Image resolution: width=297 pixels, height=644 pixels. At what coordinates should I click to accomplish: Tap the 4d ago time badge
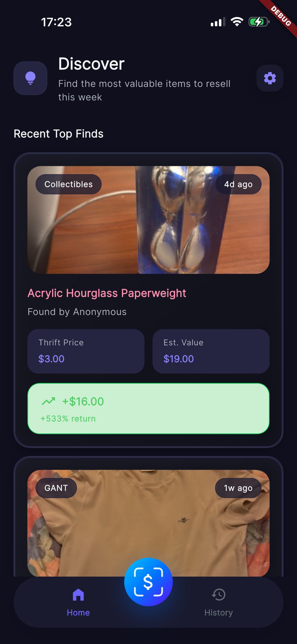238,184
